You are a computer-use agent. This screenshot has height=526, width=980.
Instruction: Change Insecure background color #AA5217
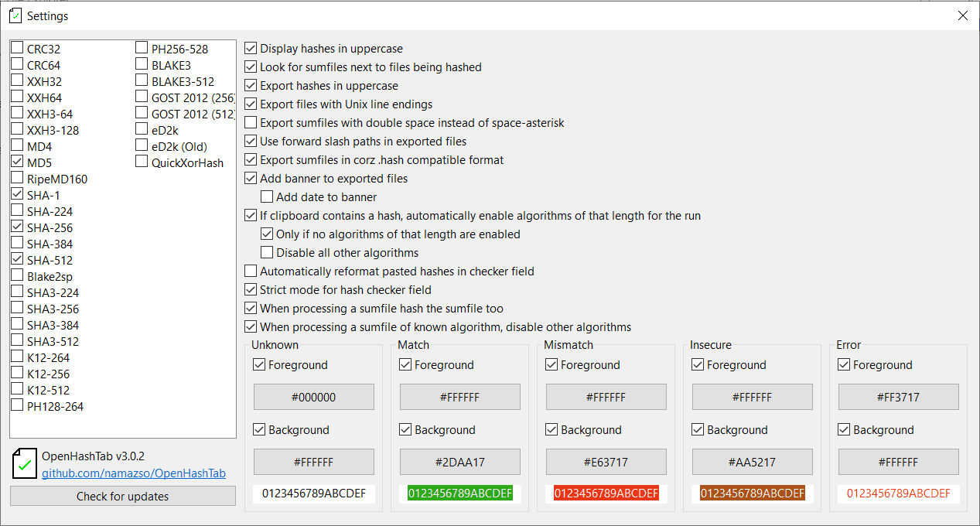point(753,462)
